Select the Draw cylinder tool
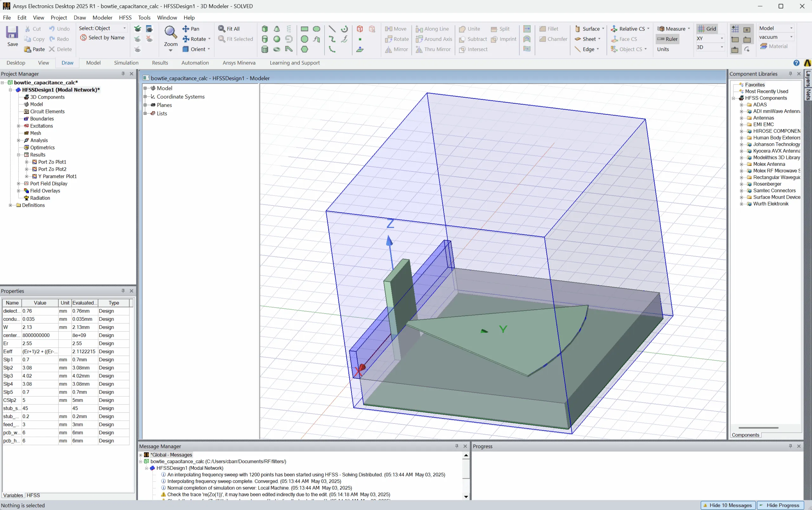812x510 pixels. click(265, 39)
